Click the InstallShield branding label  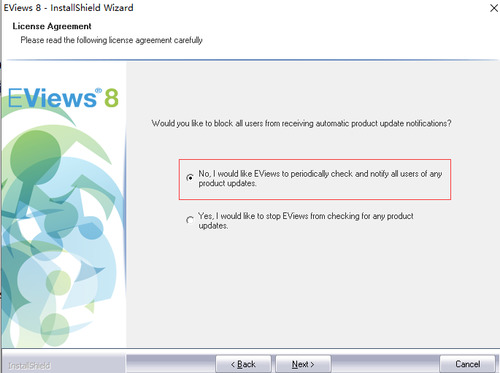coord(29,366)
